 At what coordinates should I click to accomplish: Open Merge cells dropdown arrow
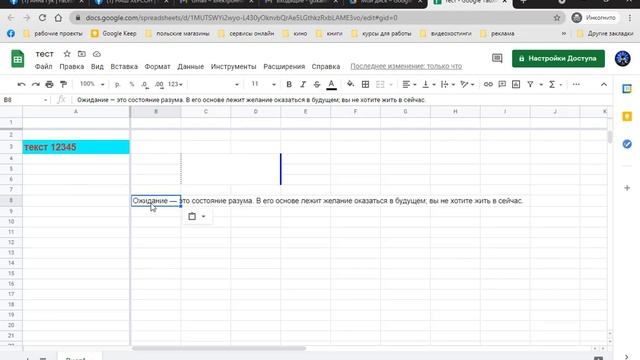point(391,84)
